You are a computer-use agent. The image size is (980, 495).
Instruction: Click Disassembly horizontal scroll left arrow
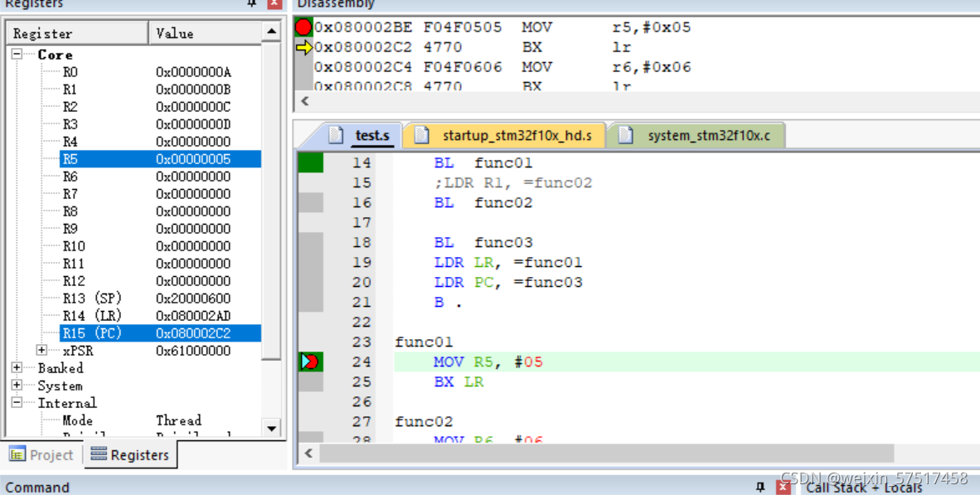pos(305,101)
